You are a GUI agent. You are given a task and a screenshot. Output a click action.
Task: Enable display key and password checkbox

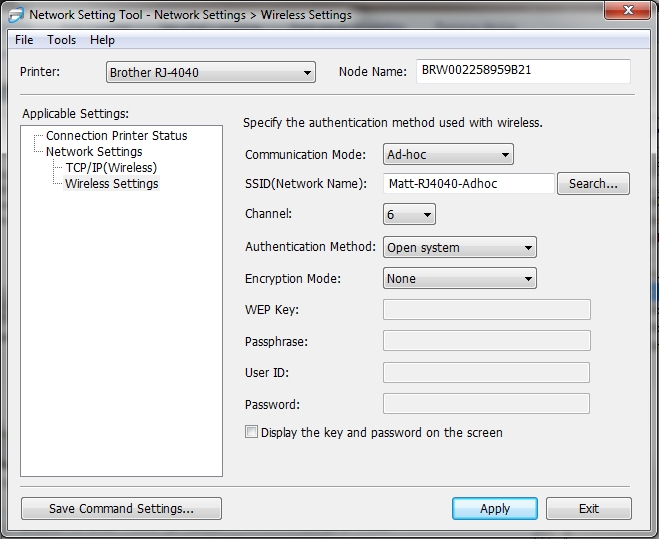[x=251, y=433]
